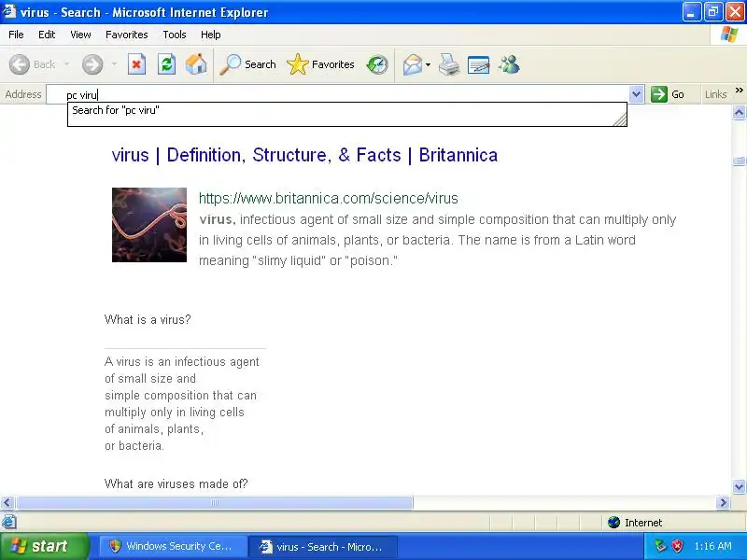Open the Tools menu
This screenshot has height=560, width=747.
(x=175, y=35)
